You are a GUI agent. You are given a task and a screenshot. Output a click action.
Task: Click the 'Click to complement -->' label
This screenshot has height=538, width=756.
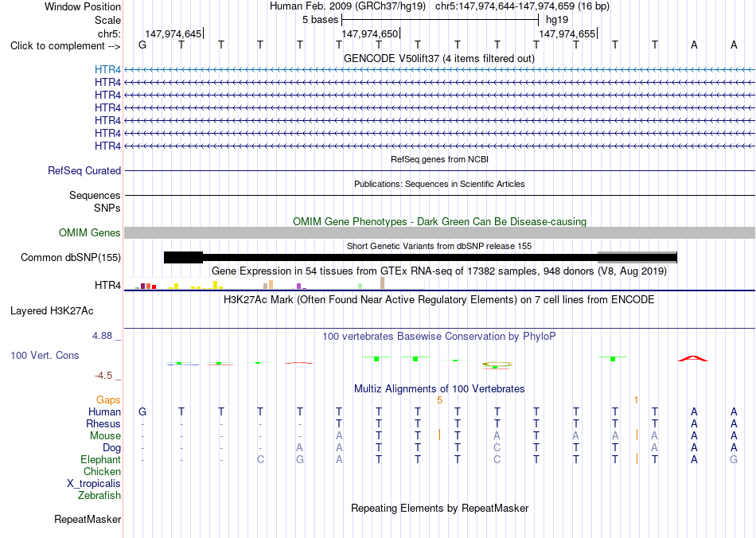(x=65, y=46)
